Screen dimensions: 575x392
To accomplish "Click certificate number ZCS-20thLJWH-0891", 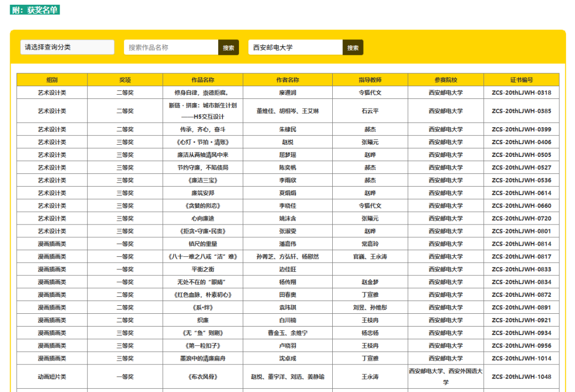I will [521, 308].
